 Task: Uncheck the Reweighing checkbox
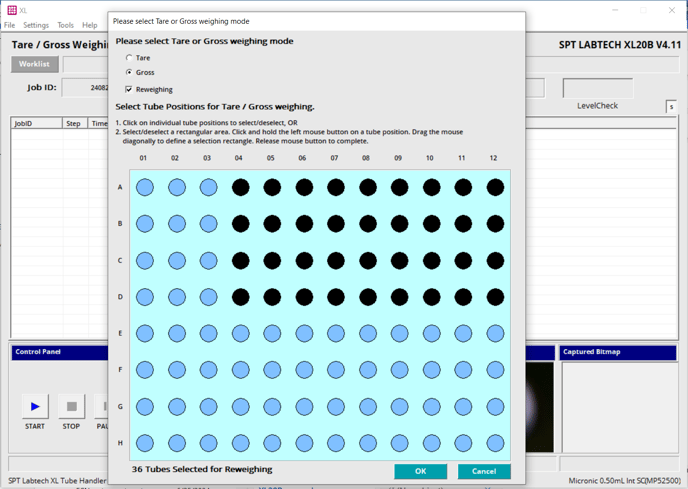point(129,90)
